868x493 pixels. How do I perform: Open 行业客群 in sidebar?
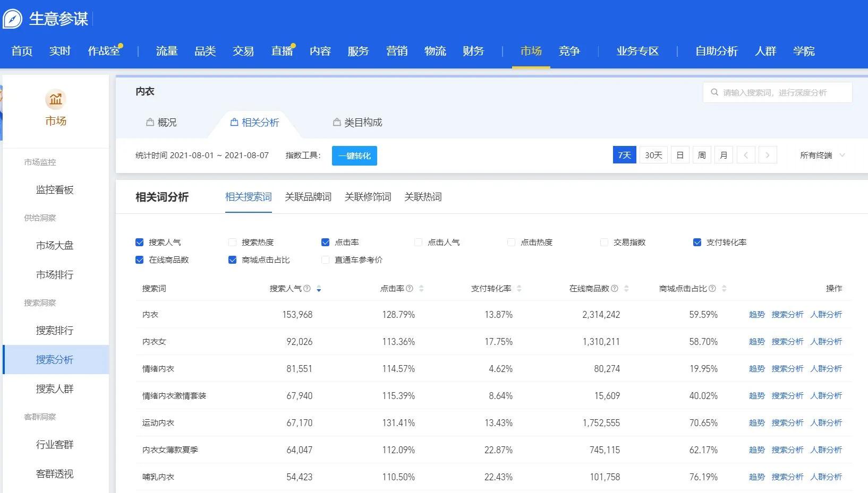click(x=55, y=445)
